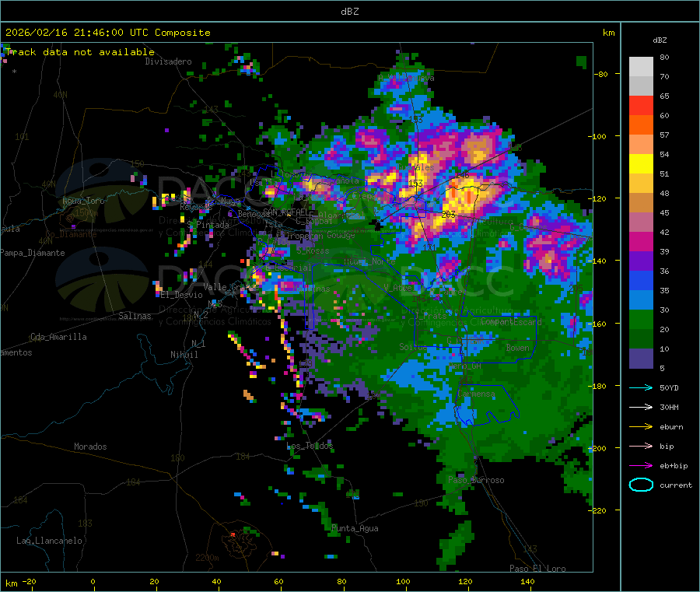Click the El_Desvio map label

[x=181, y=295]
